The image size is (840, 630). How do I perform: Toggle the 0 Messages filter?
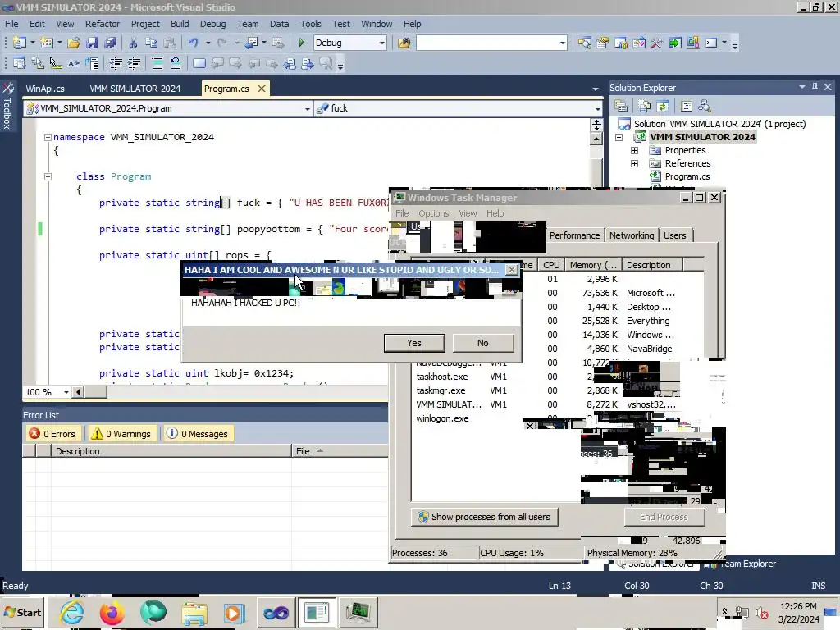click(x=197, y=433)
